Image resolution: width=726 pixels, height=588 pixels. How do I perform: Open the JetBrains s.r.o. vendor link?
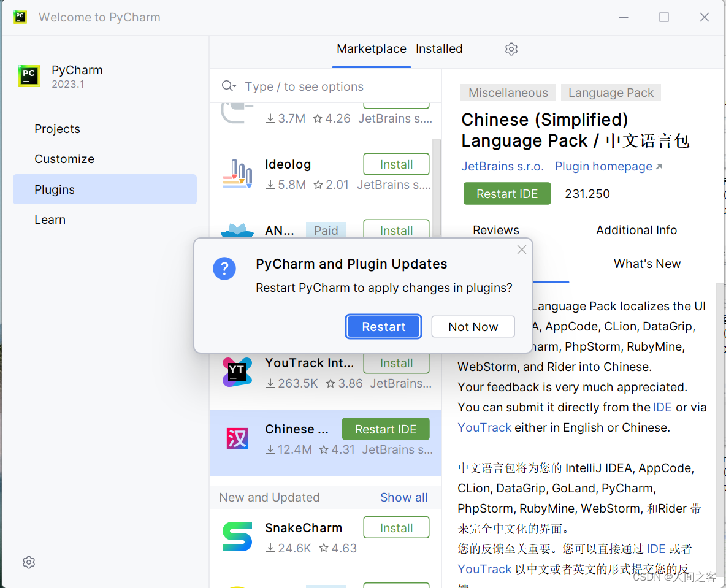(502, 166)
